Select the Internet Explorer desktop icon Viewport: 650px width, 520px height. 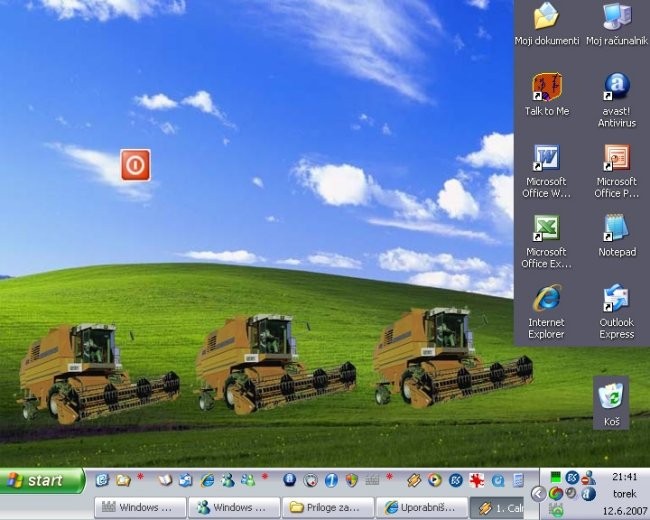point(546,299)
